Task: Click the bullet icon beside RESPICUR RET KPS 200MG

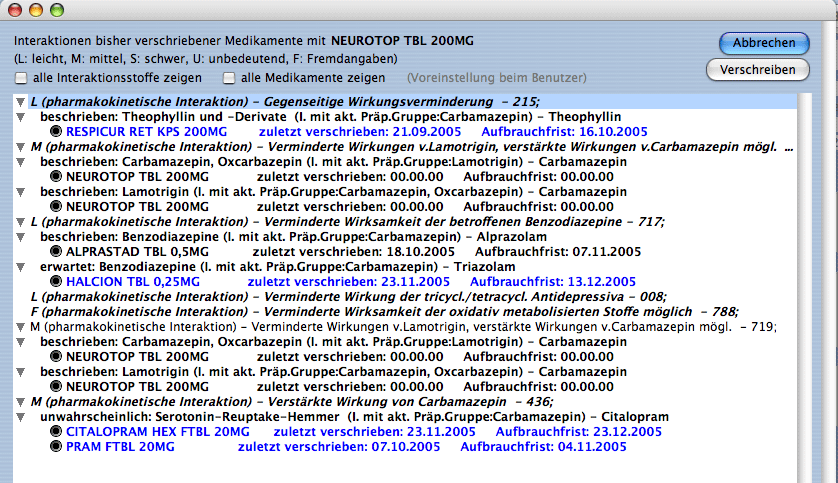Action: pyautogui.click(x=56, y=131)
